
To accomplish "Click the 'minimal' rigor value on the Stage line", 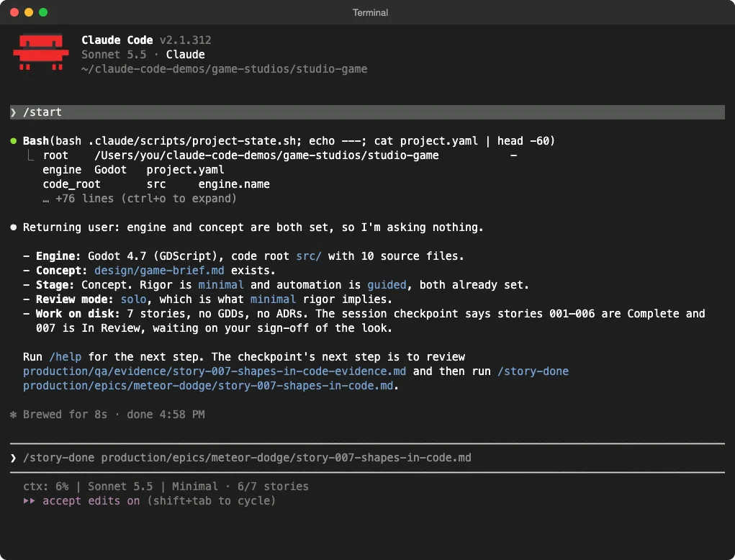I will [221, 285].
